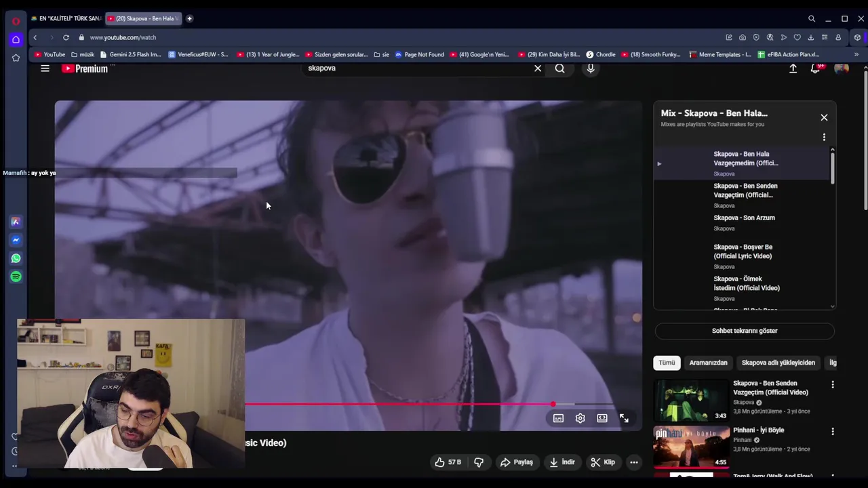Image resolution: width=868 pixels, height=488 pixels.
Task: Download the video with İndir button
Action: pyautogui.click(x=562, y=462)
